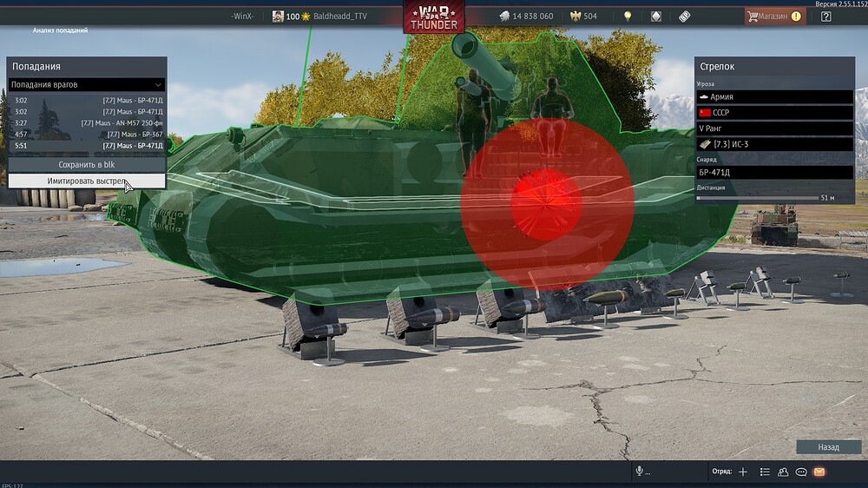The width and height of the screenshot is (868, 488).
Task: Click the Silver Lions balance 14 838 060
Action: [x=526, y=16]
